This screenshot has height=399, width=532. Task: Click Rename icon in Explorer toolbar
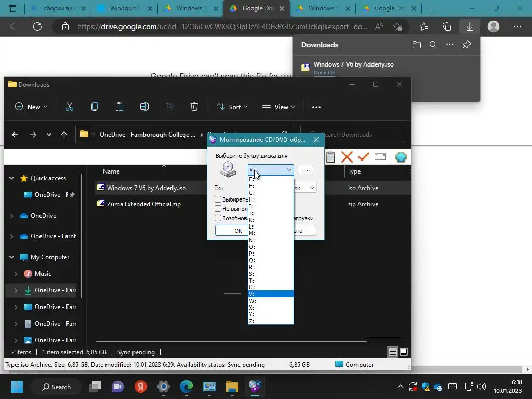(144, 107)
